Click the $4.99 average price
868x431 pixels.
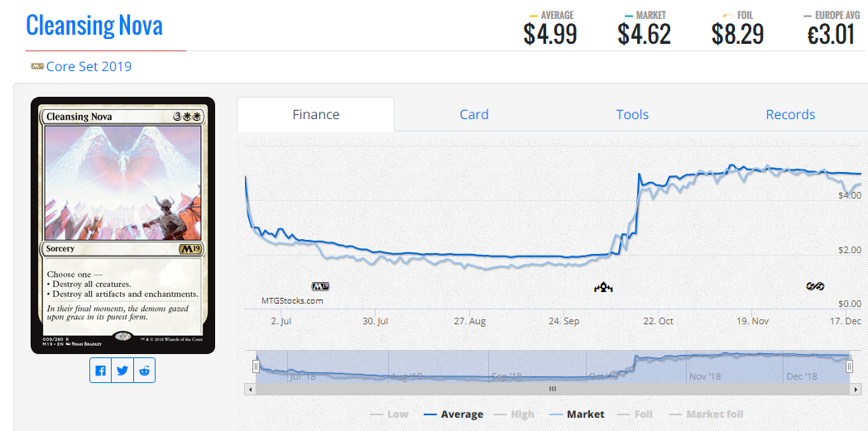550,34
